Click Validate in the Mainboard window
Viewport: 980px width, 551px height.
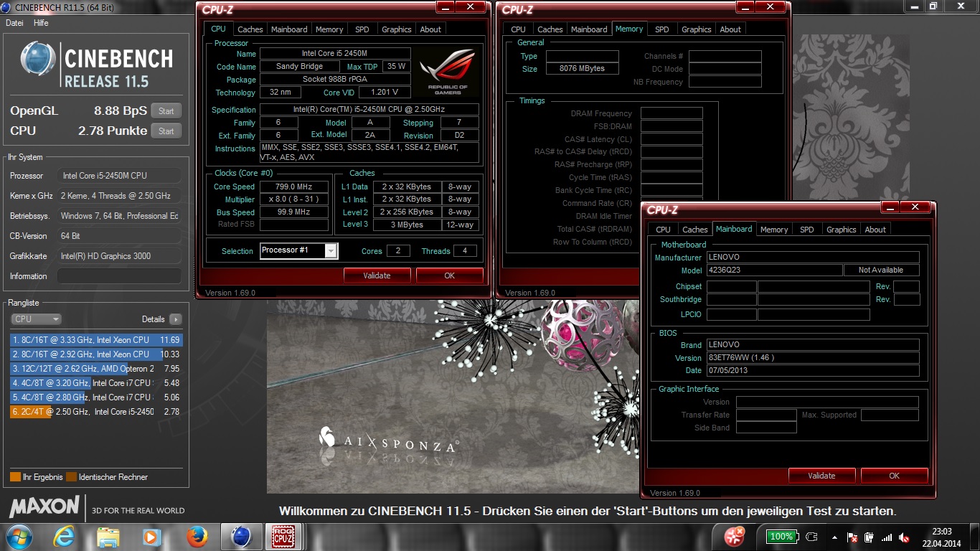(821, 476)
